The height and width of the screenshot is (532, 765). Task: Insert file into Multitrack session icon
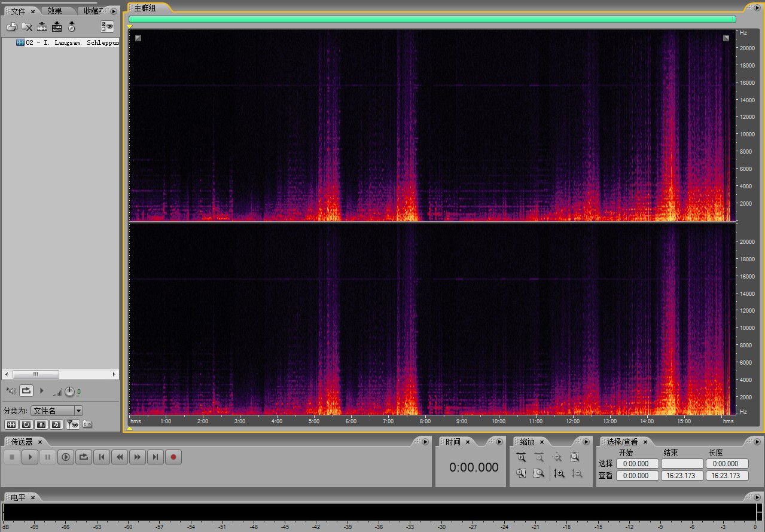tap(57, 27)
